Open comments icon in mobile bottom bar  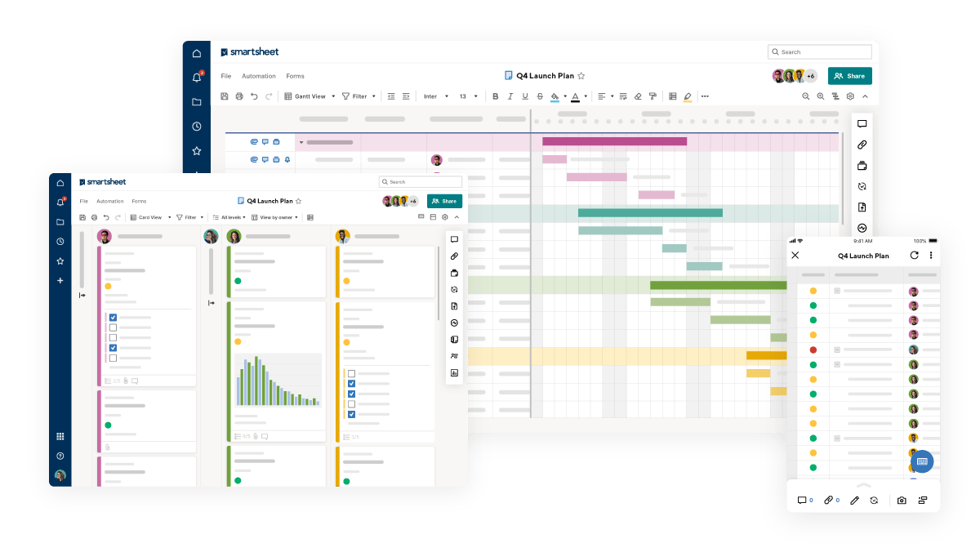tap(802, 500)
